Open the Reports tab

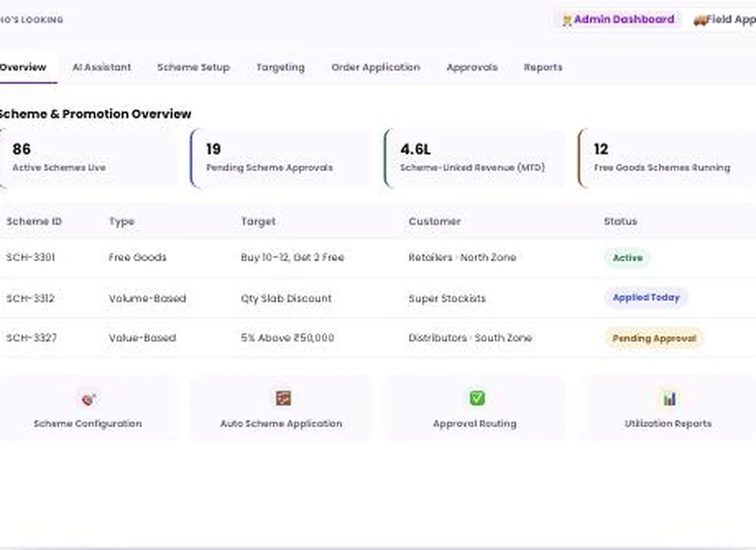point(543,68)
